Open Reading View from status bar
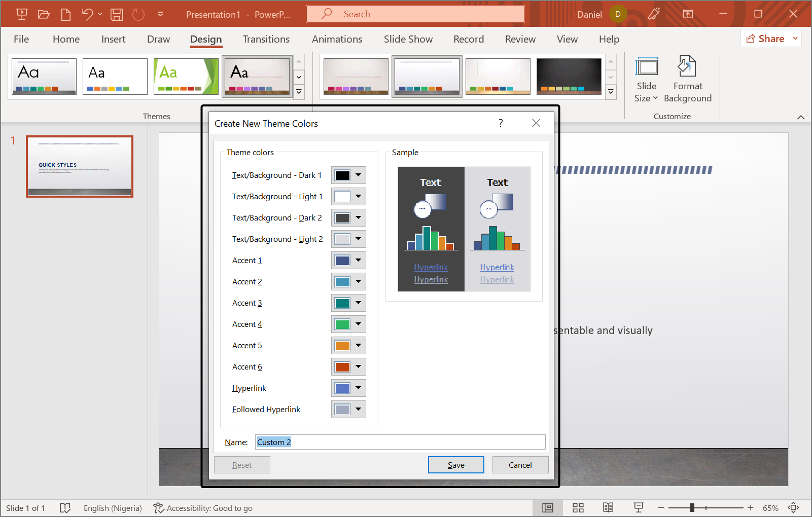This screenshot has height=517, width=812. click(x=608, y=508)
